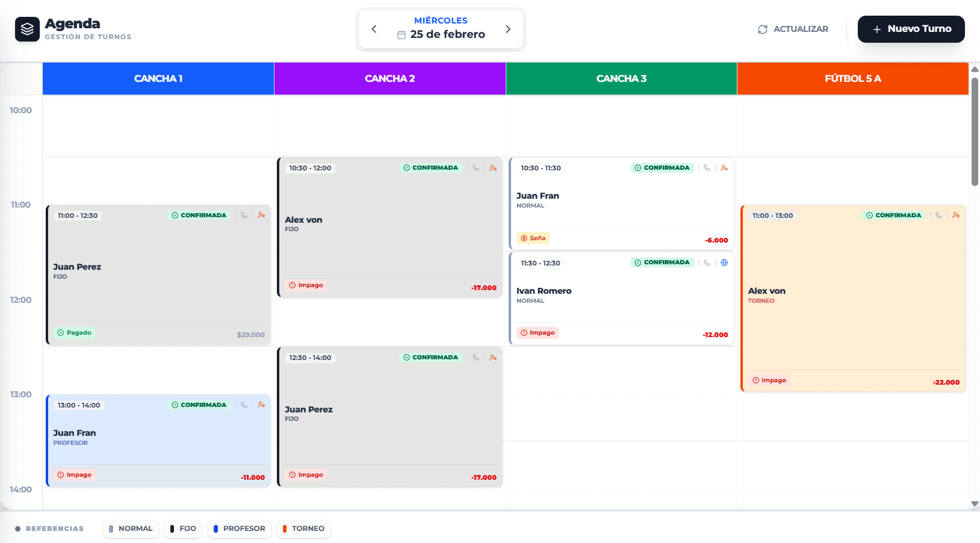Viewport: 980px width, 543px height.
Task: Go to next day with right chevron
Action: 508,29
